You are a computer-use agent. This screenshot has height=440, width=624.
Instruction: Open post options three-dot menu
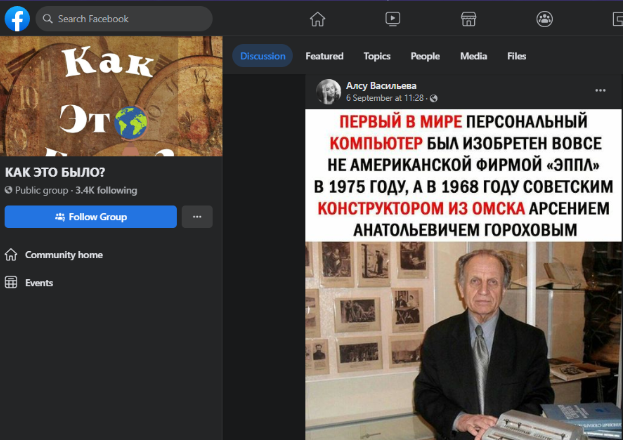point(600,91)
